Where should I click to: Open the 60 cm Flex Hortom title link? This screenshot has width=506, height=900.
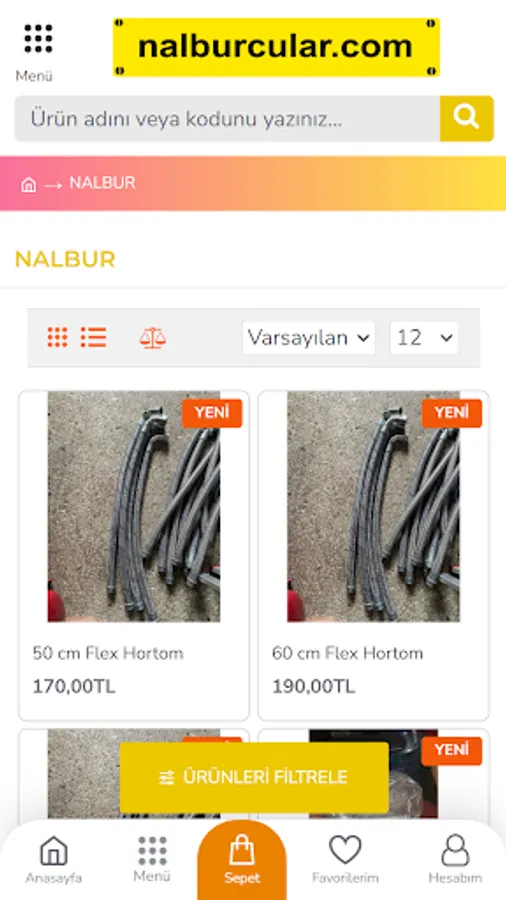[348, 653]
